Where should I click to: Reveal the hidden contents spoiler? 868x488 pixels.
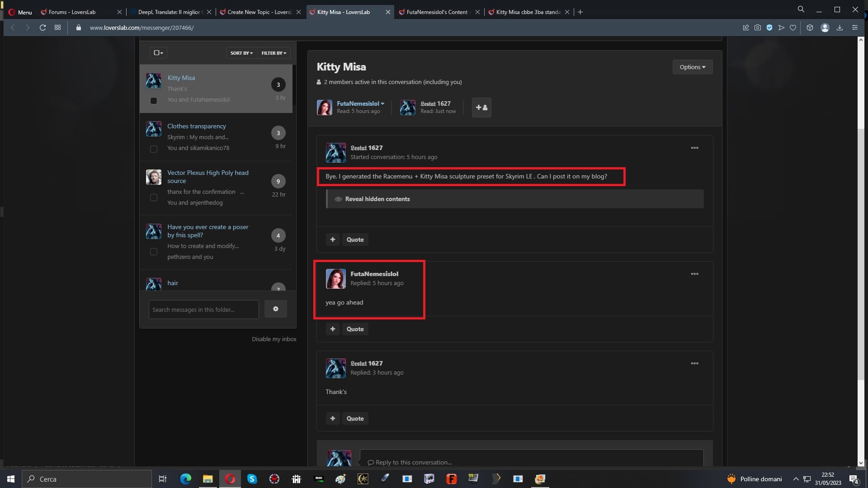[377, 199]
